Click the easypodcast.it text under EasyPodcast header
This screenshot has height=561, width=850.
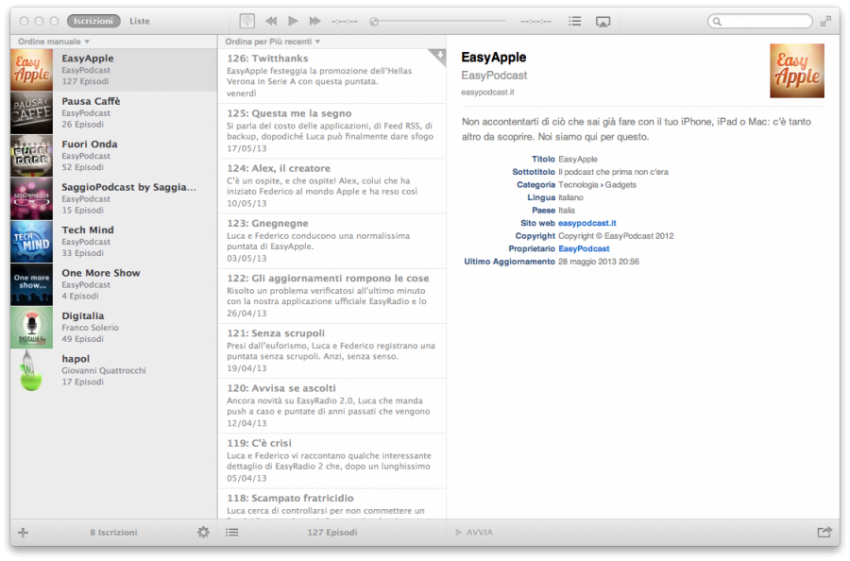click(487, 92)
